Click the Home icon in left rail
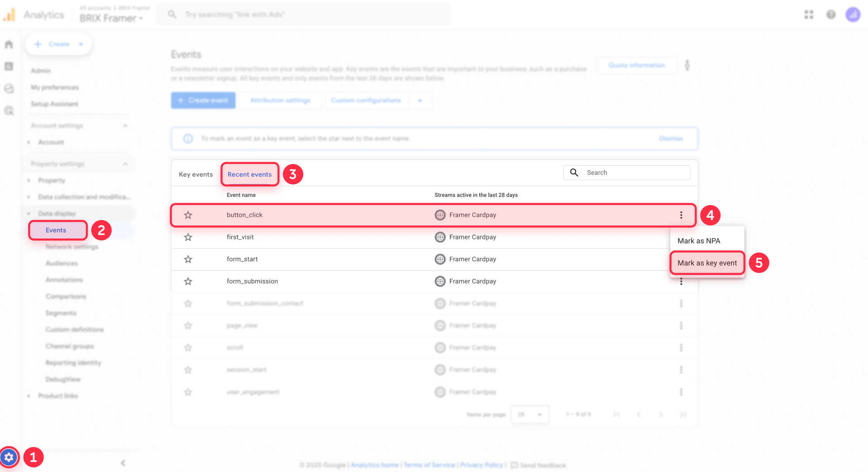This screenshot has width=868, height=472. point(9,44)
